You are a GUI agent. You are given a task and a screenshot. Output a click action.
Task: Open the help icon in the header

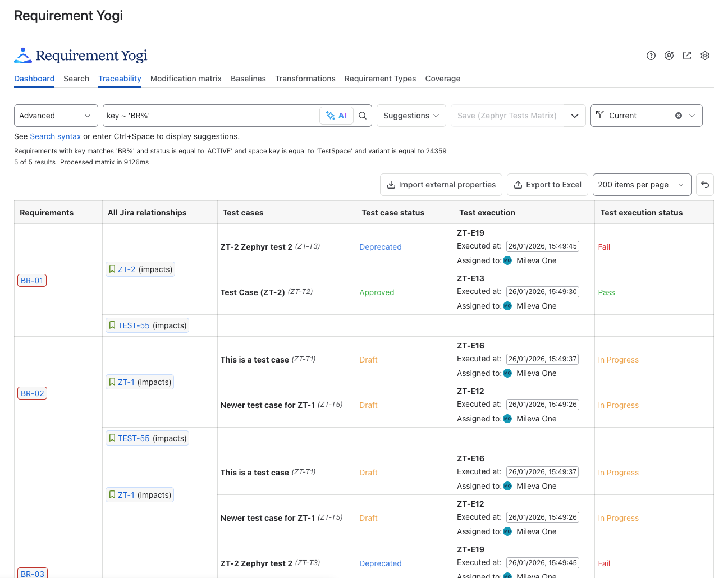(651, 56)
